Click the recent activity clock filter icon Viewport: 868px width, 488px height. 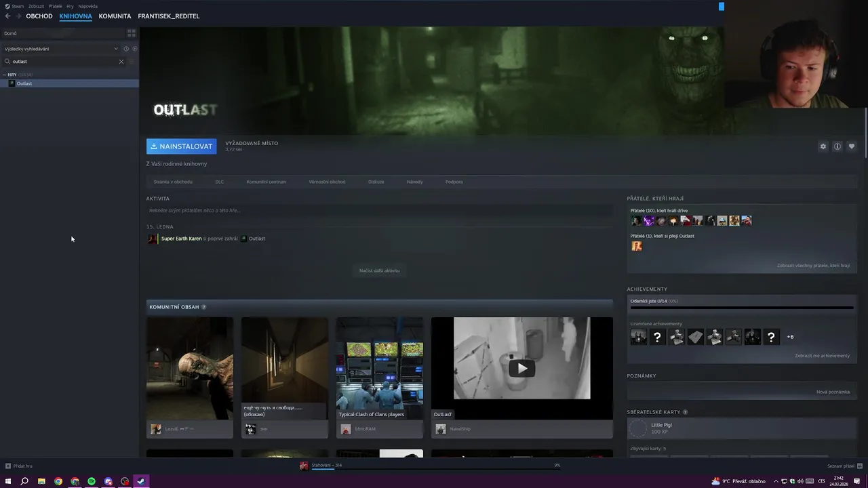click(126, 49)
